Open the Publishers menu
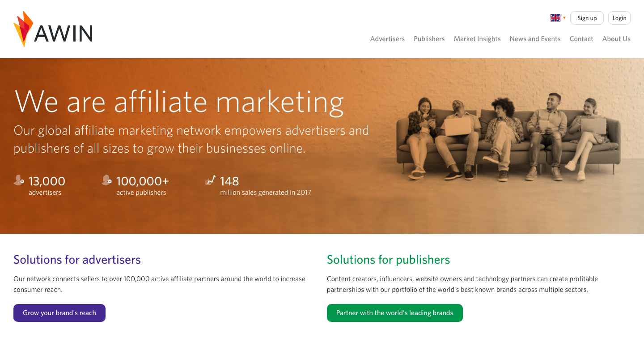The height and width of the screenshot is (347, 644). (x=429, y=39)
